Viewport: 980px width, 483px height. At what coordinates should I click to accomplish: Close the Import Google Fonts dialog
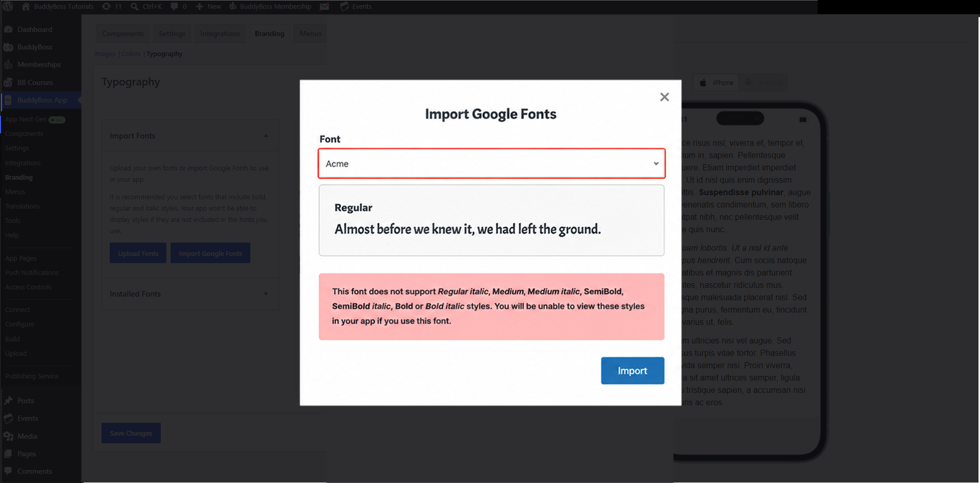tap(664, 97)
